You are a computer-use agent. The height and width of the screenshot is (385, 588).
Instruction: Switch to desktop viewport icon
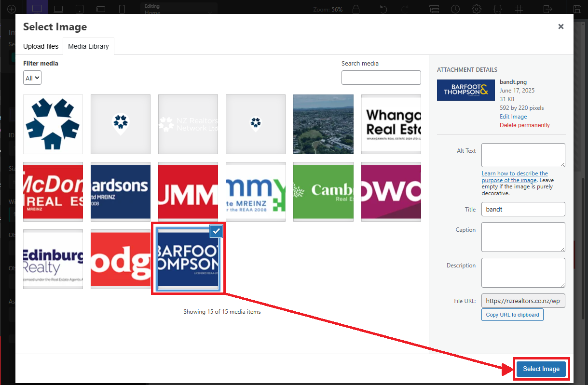[37, 9]
